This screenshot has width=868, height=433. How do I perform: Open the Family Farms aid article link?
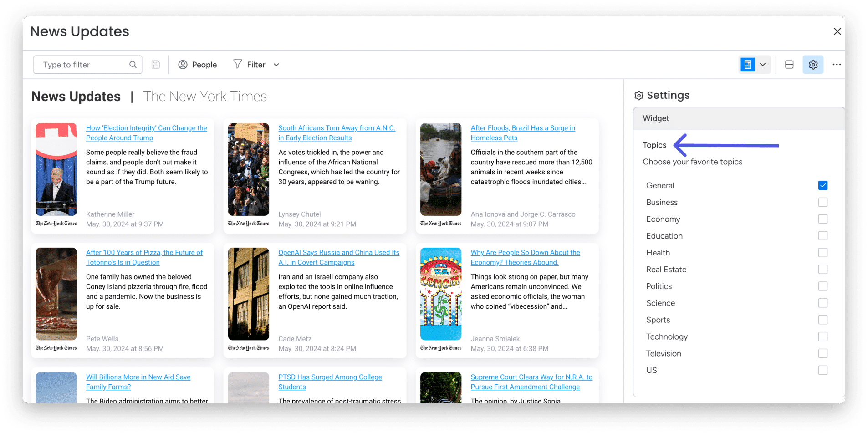tap(138, 382)
